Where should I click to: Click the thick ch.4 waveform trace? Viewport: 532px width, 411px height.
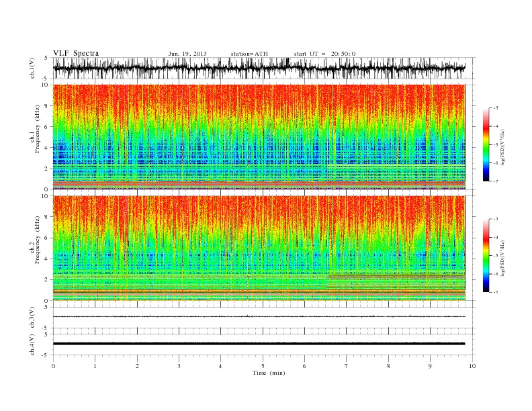pos(259,344)
